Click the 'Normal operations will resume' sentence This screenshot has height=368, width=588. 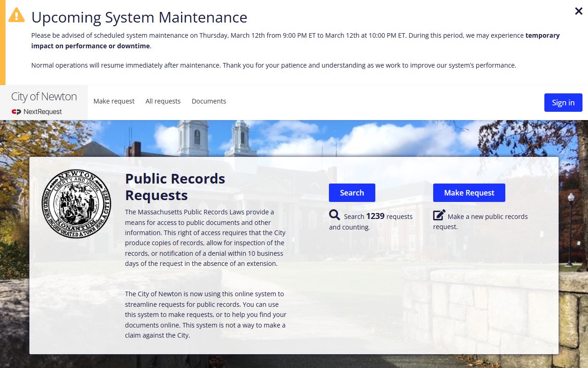point(274,65)
